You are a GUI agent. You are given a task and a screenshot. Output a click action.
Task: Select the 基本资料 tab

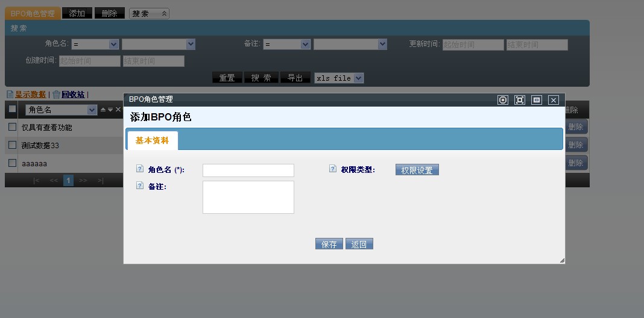coord(152,140)
